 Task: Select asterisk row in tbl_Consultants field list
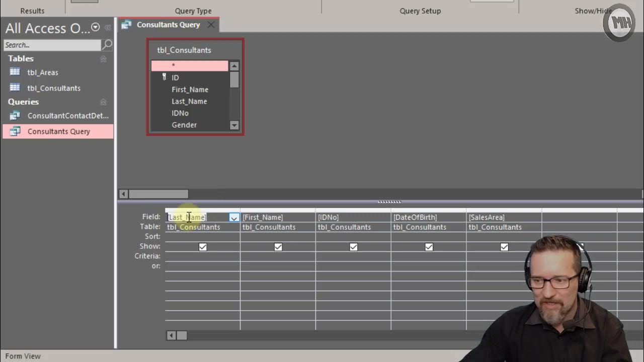coord(190,65)
